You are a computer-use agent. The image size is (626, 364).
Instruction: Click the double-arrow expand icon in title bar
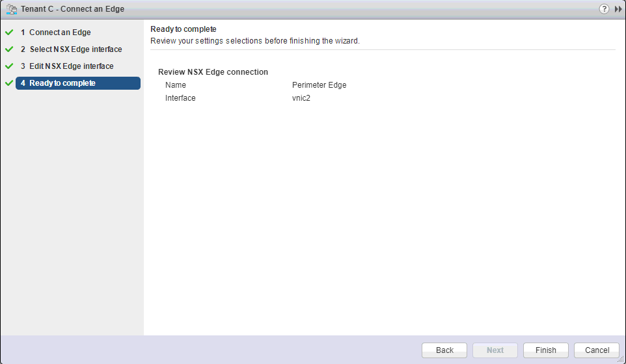tap(618, 9)
